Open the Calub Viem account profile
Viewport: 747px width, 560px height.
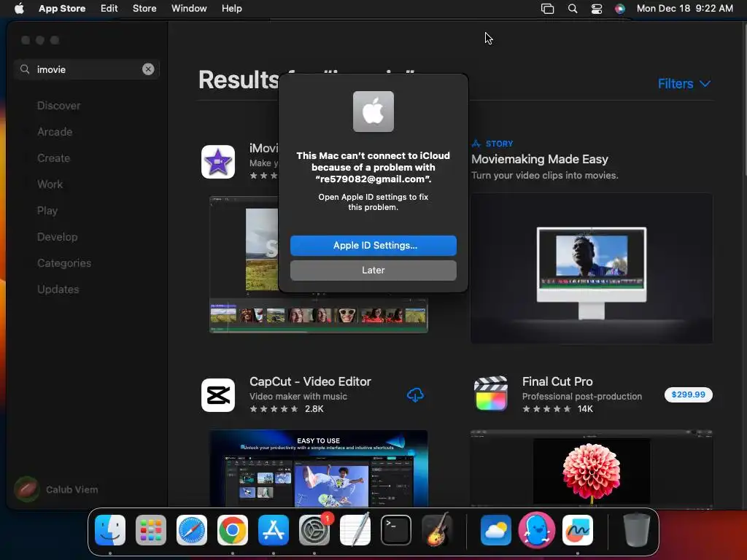point(56,489)
